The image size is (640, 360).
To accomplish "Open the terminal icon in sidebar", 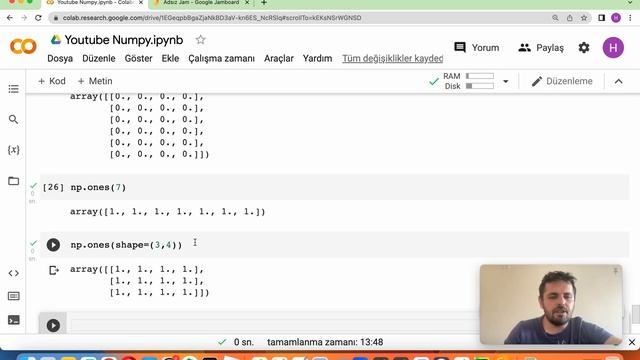I will point(13,320).
